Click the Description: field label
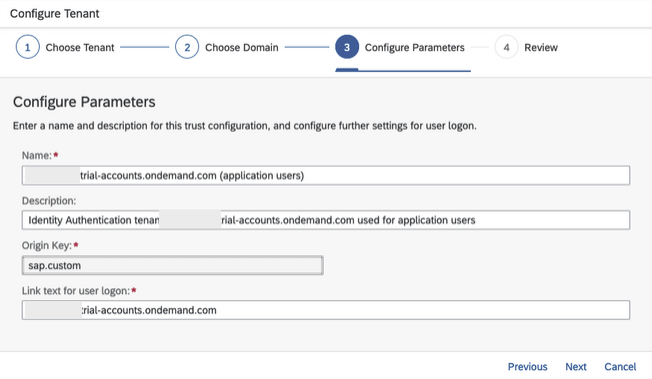Image resolution: width=652 pixels, height=379 pixels. tap(49, 201)
